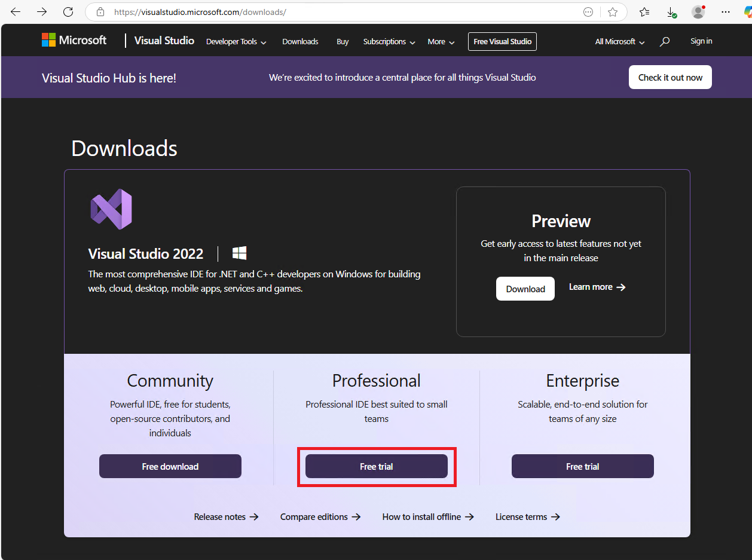Click Sign in

coord(701,41)
